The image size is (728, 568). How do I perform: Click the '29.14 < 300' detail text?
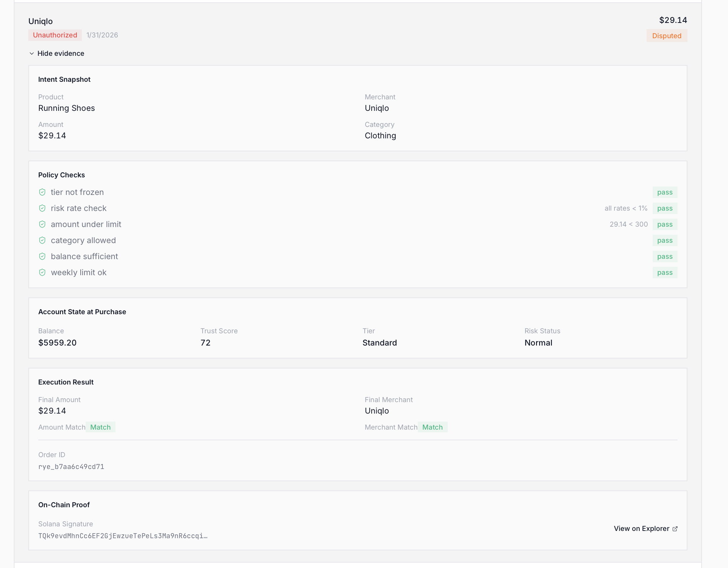pyautogui.click(x=629, y=224)
